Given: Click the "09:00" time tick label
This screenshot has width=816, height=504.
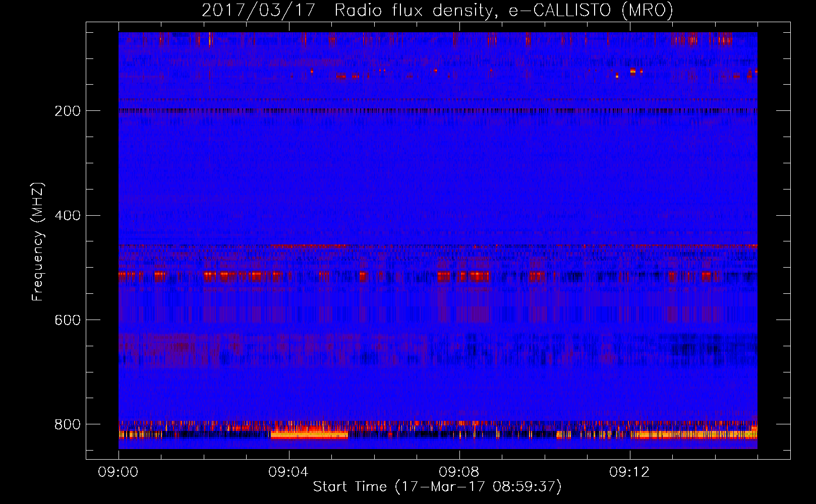Looking at the screenshot, I should pyautogui.click(x=119, y=472).
